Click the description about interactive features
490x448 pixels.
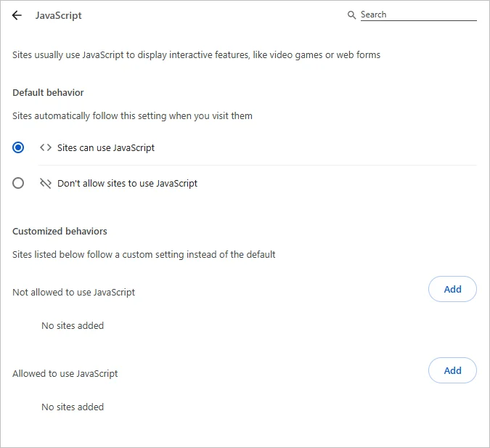[196, 55]
